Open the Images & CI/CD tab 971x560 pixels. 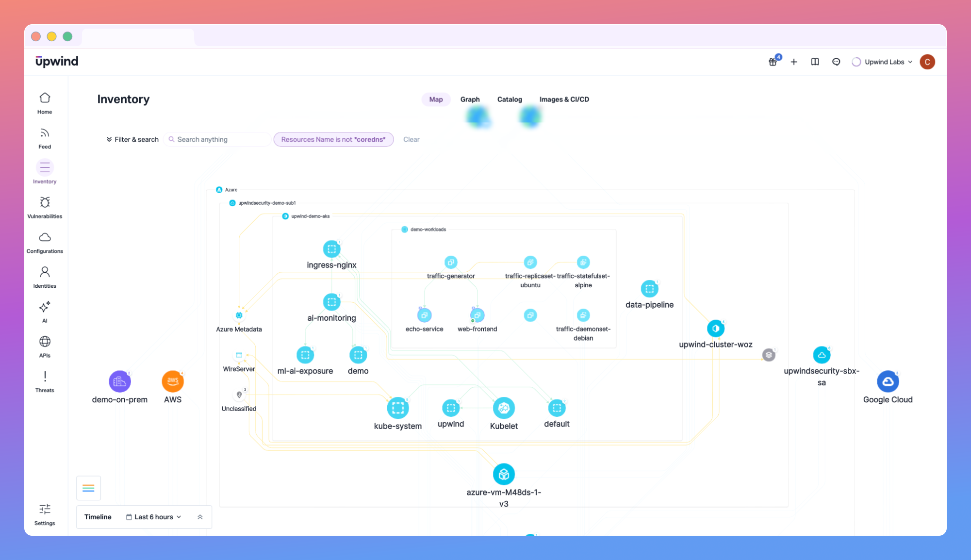click(564, 99)
